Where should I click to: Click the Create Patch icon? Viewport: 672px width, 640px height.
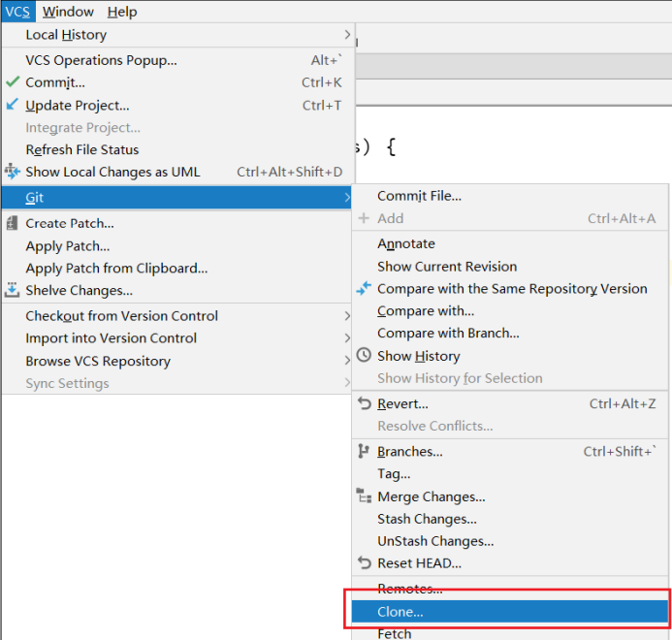(13, 223)
